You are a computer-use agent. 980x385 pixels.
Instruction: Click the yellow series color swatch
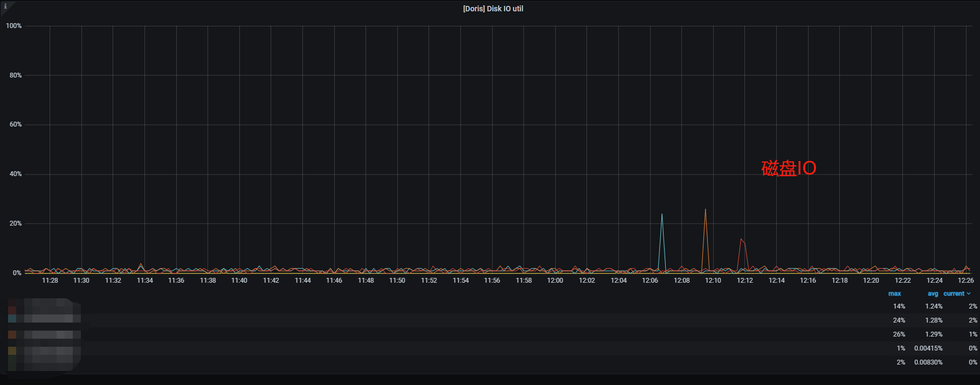[x=12, y=351]
